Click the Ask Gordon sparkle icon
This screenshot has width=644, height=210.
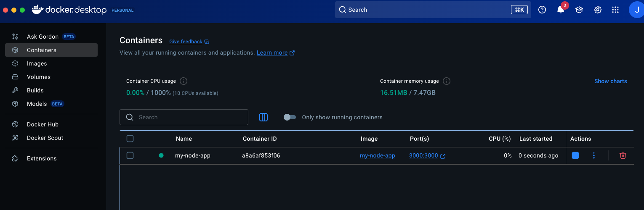[15, 37]
